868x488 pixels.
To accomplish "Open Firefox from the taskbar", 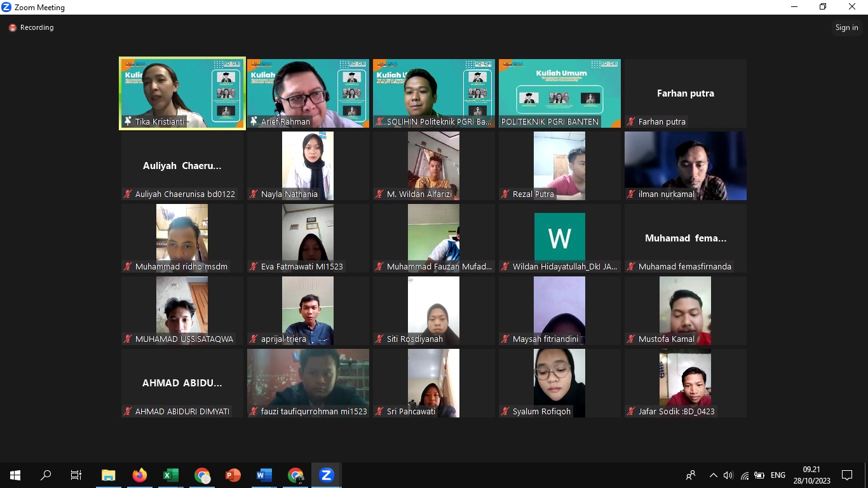I will (140, 475).
